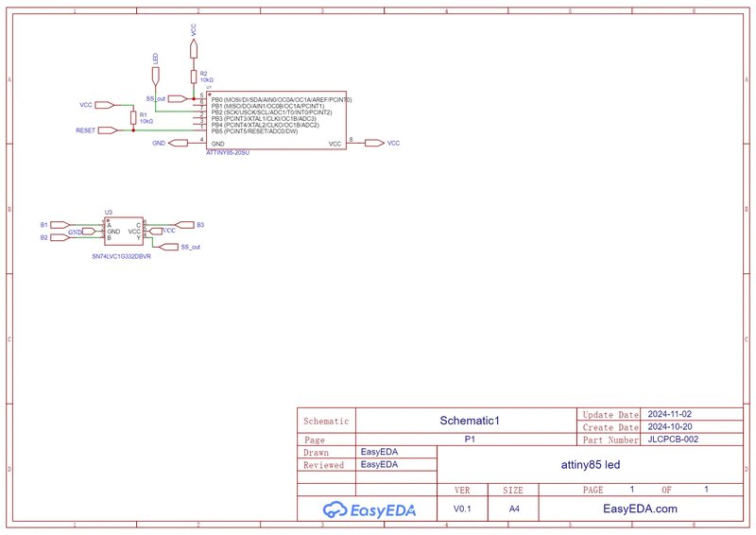Click the ATTINY85-20SU part name

coord(228,152)
